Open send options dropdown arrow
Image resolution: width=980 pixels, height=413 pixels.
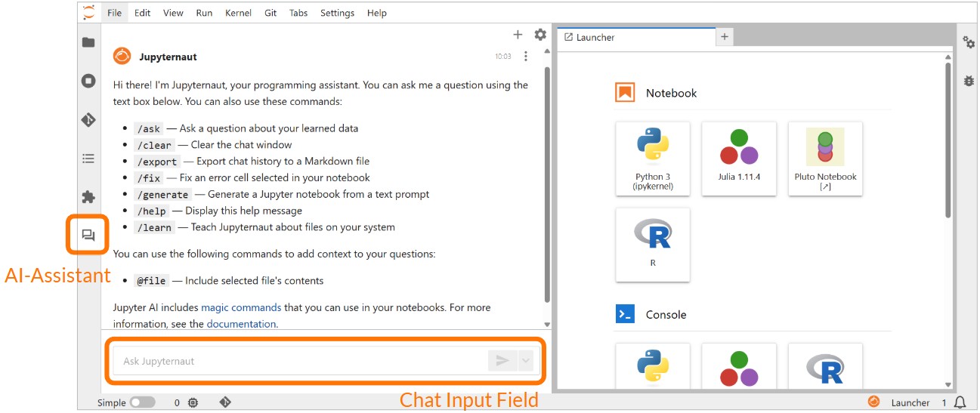tap(526, 361)
